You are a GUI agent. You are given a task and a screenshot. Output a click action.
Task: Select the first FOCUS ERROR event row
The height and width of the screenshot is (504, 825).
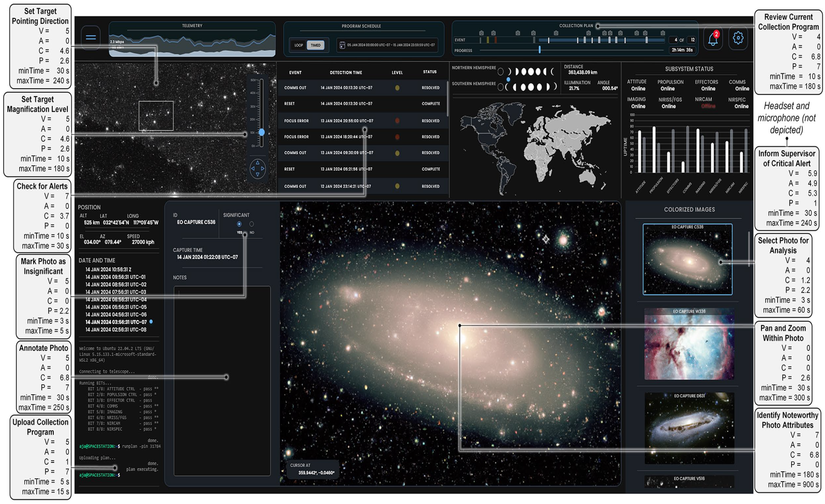tap(363, 121)
